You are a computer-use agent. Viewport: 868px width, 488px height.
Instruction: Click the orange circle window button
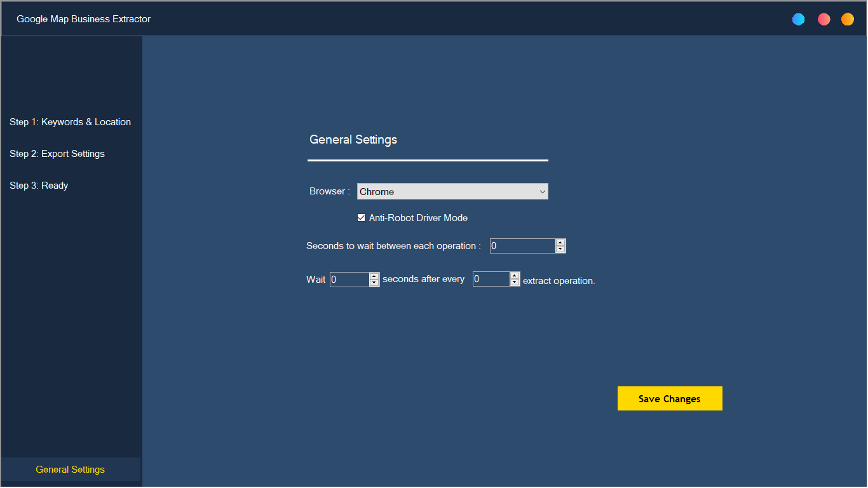click(x=848, y=19)
